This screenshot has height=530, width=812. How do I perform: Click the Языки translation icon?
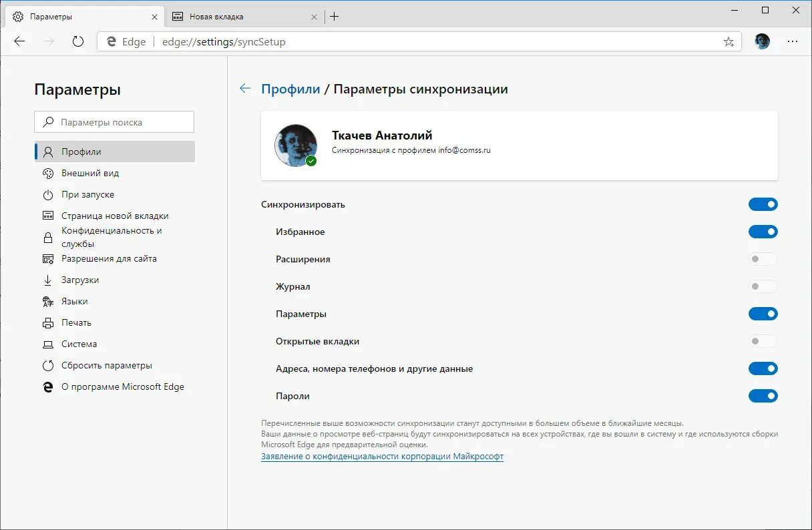click(47, 301)
